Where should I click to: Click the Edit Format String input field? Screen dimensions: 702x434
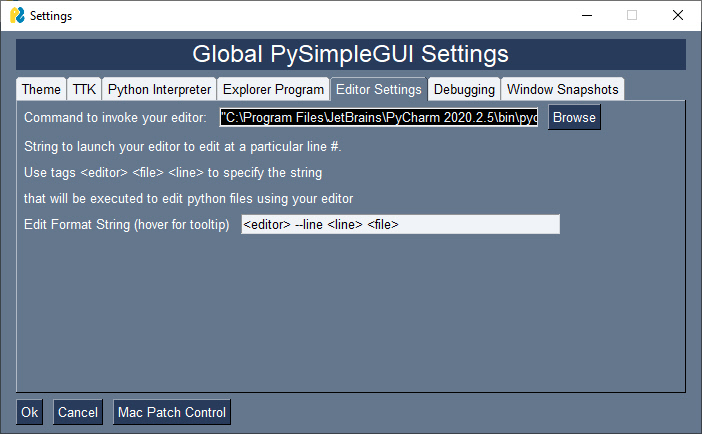(400, 225)
